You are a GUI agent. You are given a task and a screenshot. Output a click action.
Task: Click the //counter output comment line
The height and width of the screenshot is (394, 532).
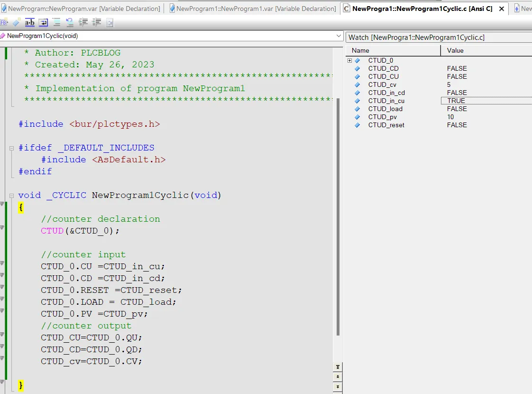pos(86,326)
